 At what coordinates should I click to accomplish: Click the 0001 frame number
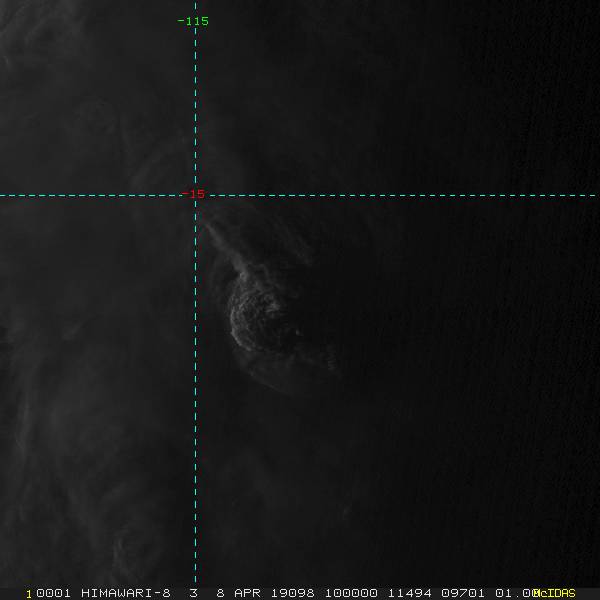point(49,593)
